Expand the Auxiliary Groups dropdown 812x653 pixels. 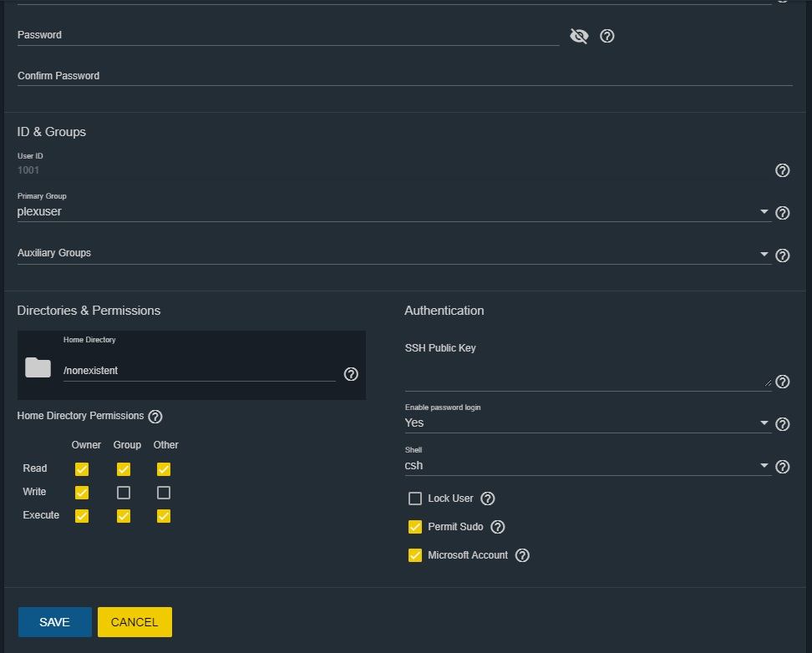pos(393,254)
